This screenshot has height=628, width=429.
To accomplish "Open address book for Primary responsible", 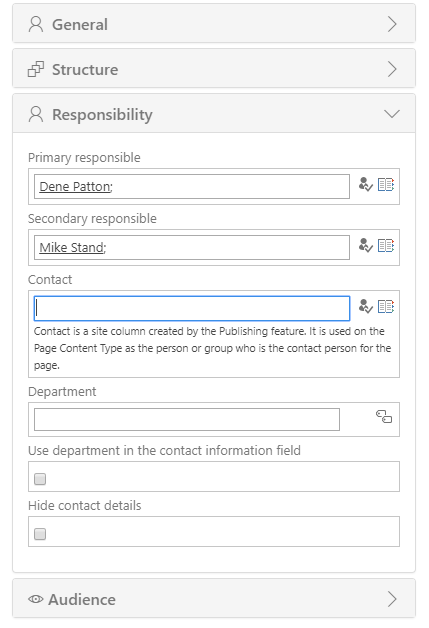I will pyautogui.click(x=386, y=185).
